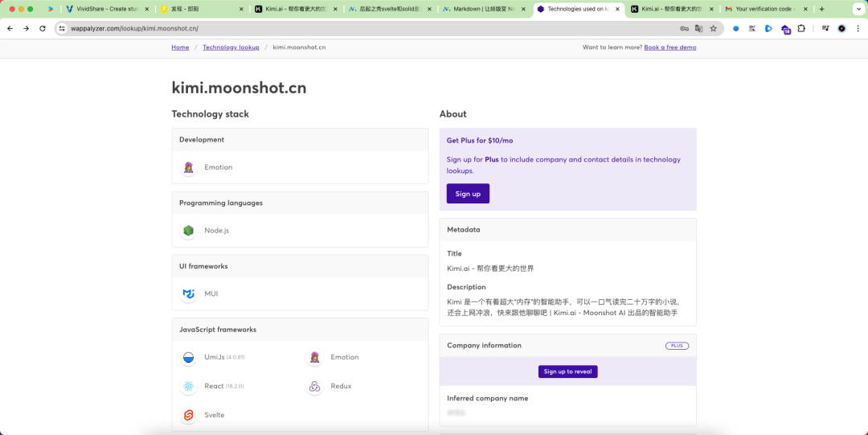Click the React technology link
This screenshot has height=435, width=868.
pyautogui.click(x=214, y=386)
